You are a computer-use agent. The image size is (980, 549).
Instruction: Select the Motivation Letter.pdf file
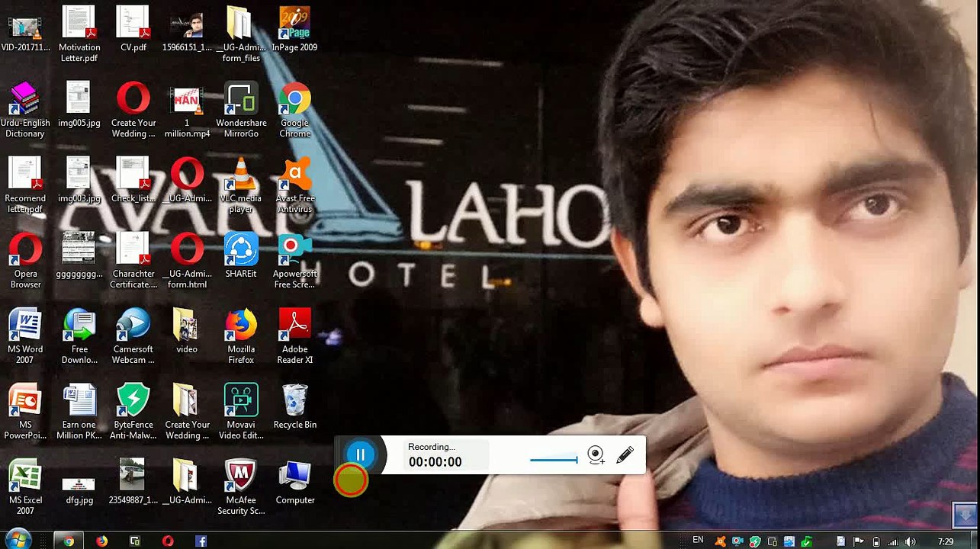79,36
